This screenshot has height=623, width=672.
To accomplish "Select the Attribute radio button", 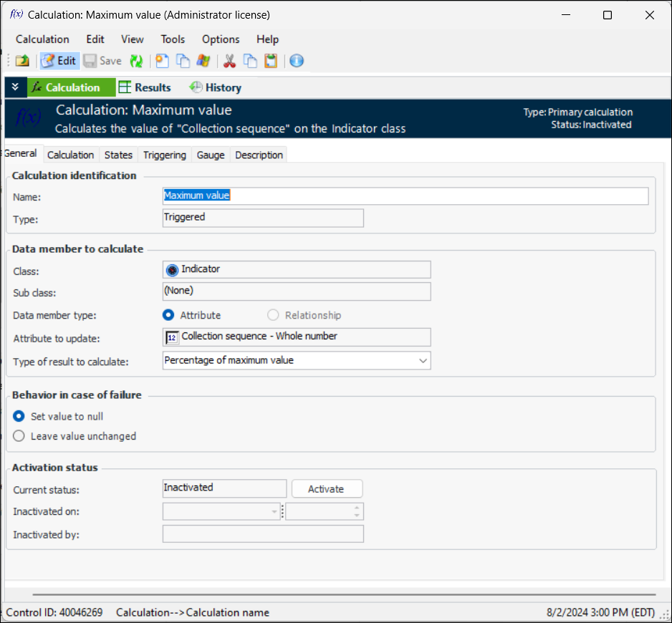I will (169, 315).
